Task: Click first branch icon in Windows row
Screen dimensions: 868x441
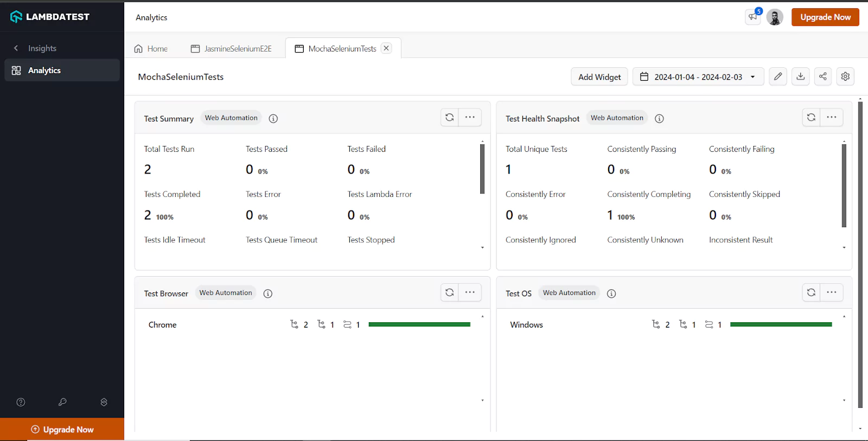Action: click(656, 324)
